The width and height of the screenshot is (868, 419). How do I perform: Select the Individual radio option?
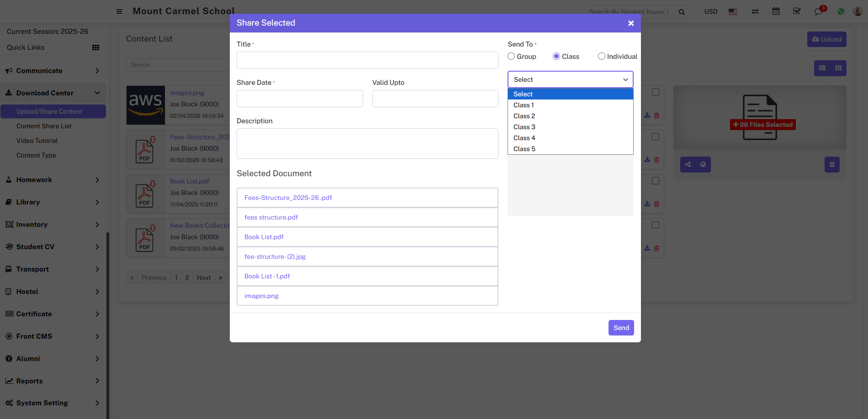tap(602, 56)
